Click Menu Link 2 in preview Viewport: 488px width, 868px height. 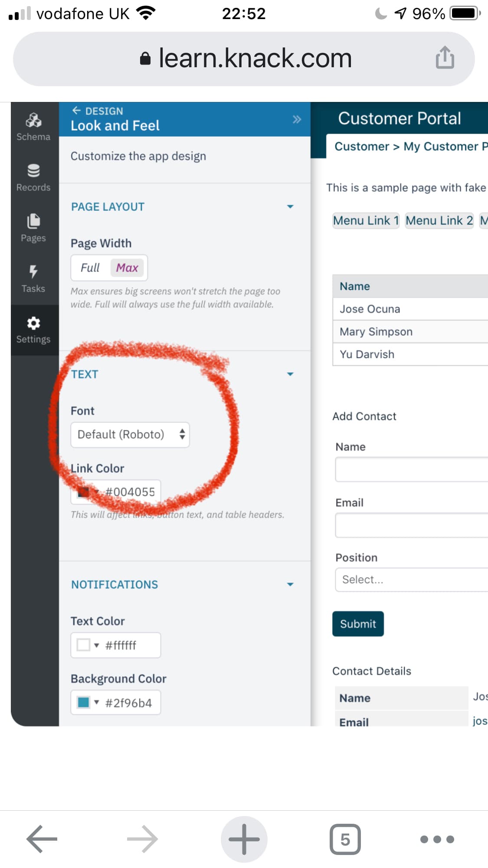439,220
